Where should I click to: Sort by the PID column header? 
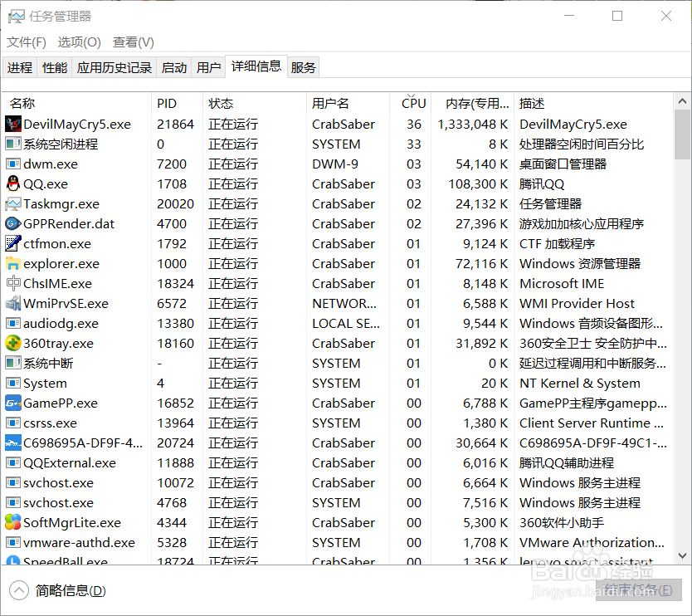click(x=177, y=103)
